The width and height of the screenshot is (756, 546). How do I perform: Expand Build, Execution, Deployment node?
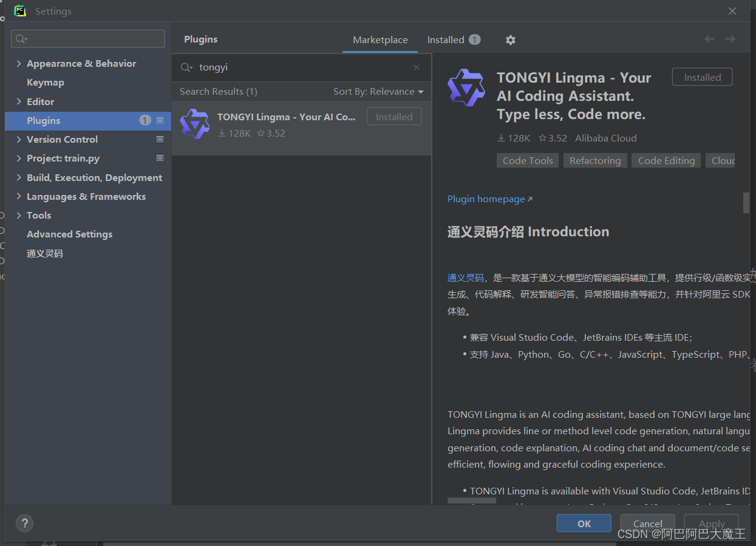pyautogui.click(x=19, y=177)
